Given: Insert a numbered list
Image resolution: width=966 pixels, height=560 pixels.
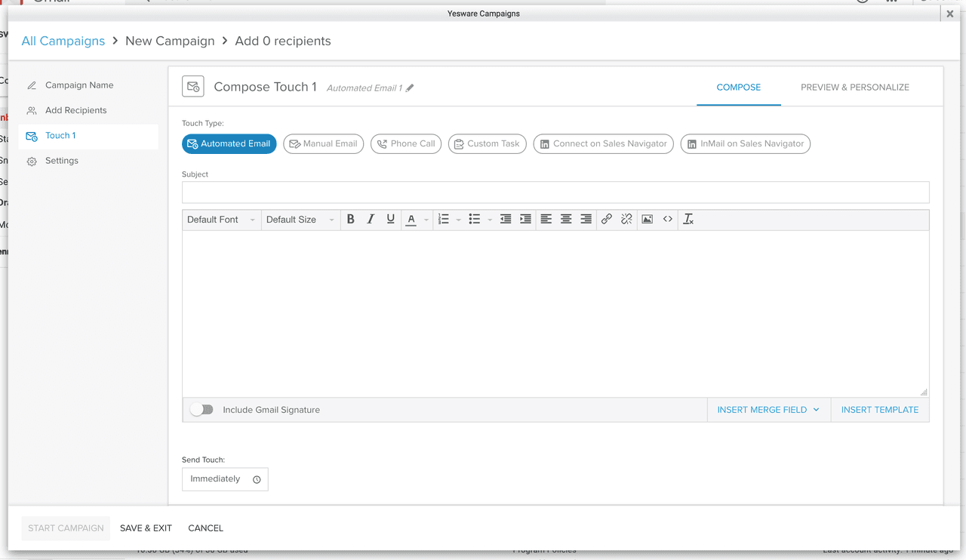Looking at the screenshot, I should coord(444,220).
